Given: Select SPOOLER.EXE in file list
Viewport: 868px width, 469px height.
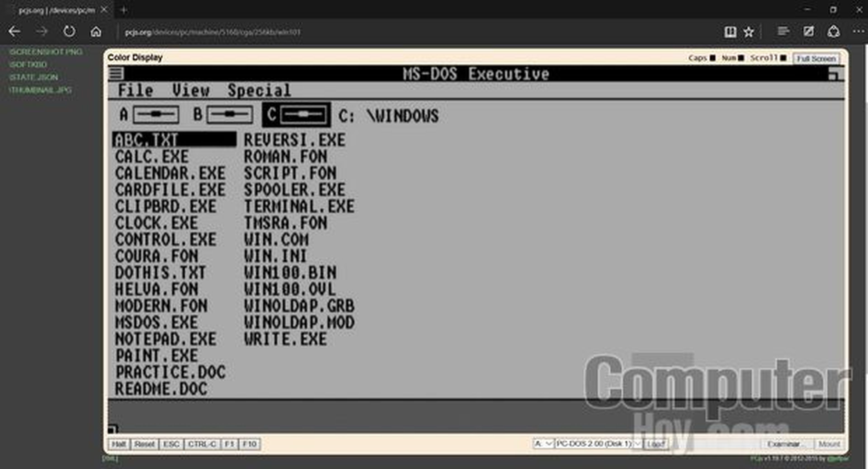Looking at the screenshot, I should click(x=295, y=190).
